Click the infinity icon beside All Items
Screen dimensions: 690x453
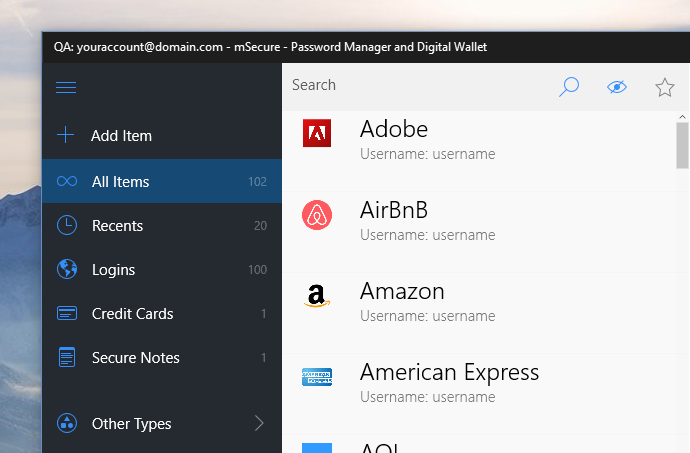click(x=67, y=181)
